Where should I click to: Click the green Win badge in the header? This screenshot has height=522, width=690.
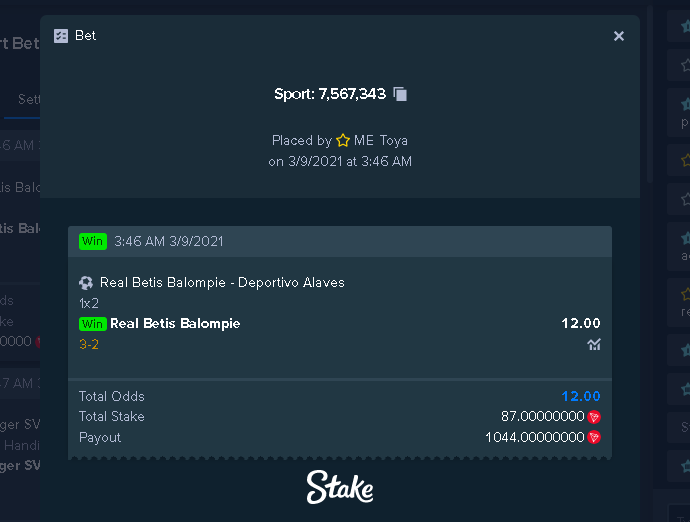click(x=93, y=242)
